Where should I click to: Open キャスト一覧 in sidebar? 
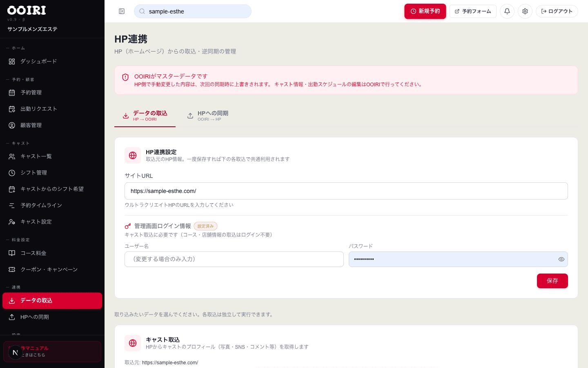52,156
